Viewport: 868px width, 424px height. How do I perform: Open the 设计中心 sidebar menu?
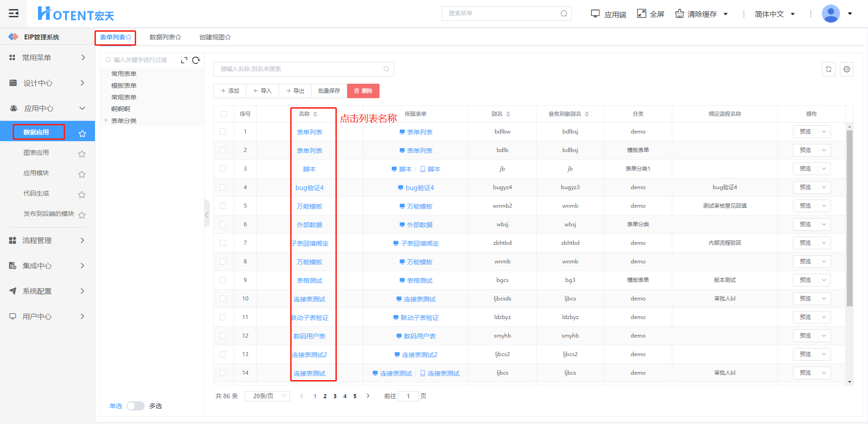[x=47, y=83]
